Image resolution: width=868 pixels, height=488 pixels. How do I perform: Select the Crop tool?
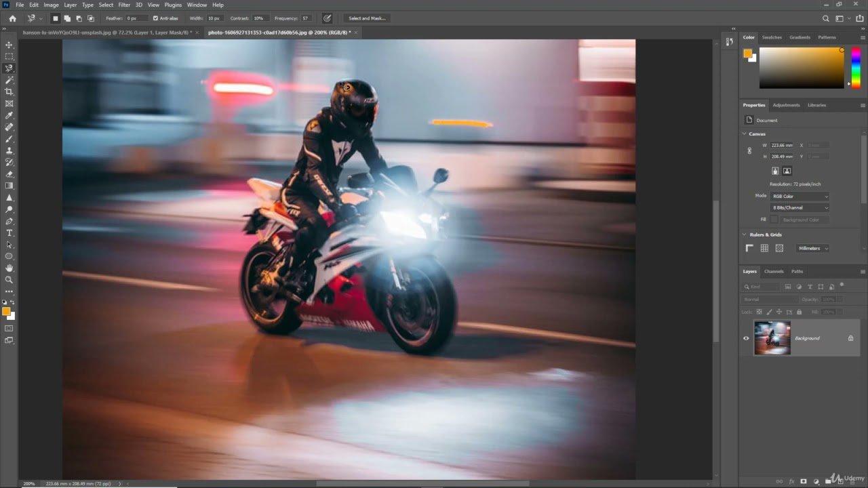9,91
